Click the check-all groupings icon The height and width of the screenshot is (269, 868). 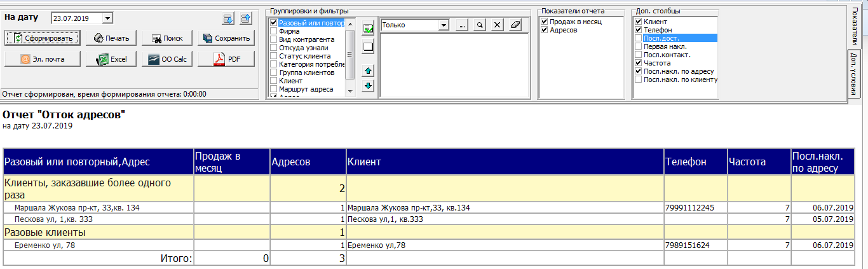(x=368, y=28)
